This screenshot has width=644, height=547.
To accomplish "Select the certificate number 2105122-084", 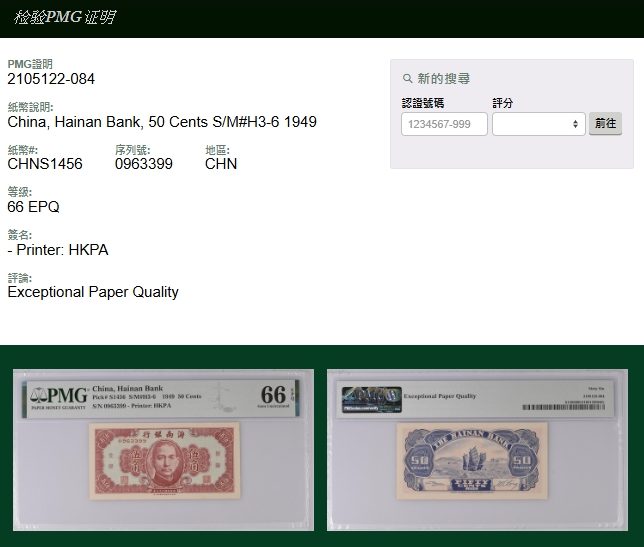I will [x=51, y=79].
